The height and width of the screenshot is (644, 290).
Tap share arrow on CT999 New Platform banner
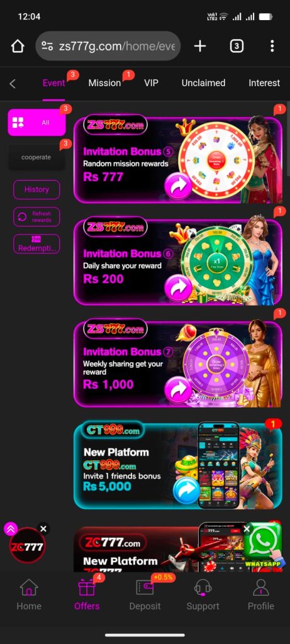[x=186, y=491]
